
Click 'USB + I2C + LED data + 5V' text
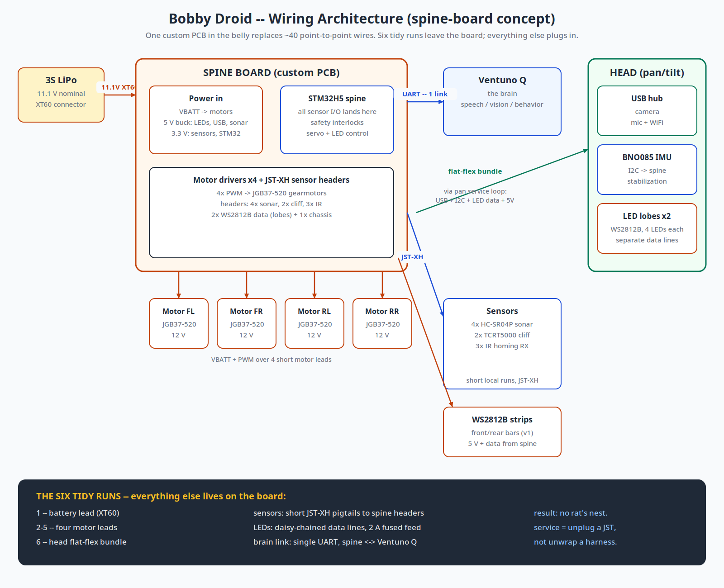pyautogui.click(x=475, y=200)
